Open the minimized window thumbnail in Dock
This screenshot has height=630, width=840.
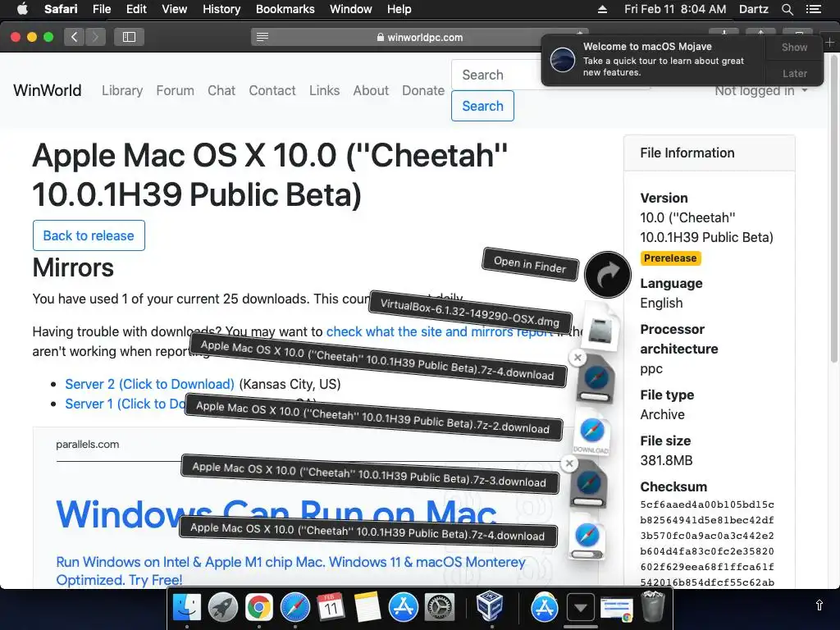[x=617, y=609]
